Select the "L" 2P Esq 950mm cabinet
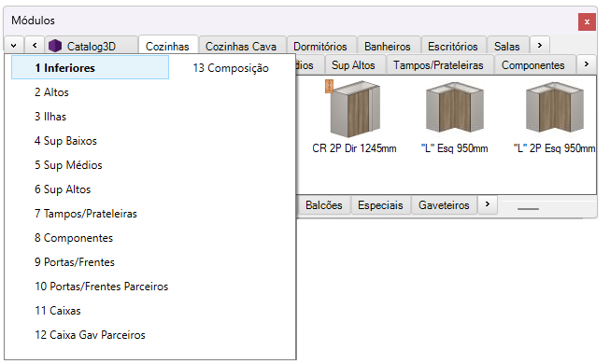The image size is (610, 364). (554, 107)
